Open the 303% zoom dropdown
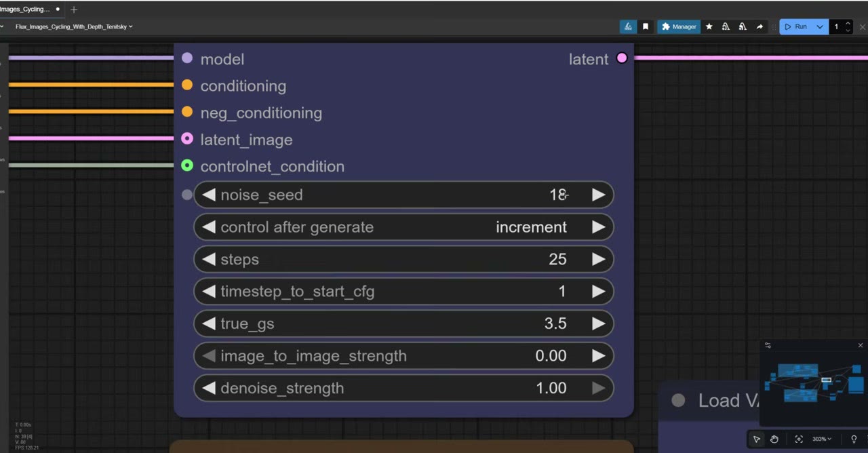This screenshot has width=868, height=453. click(821, 439)
